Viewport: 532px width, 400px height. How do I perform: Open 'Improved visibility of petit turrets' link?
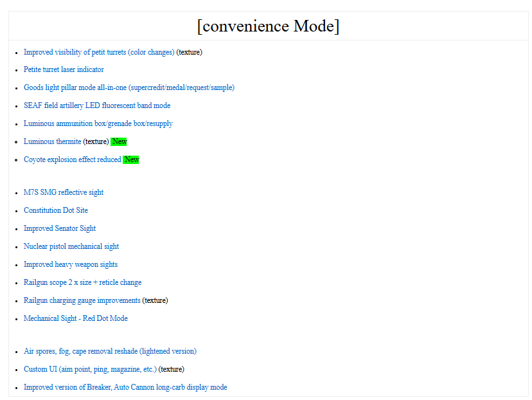coord(99,52)
